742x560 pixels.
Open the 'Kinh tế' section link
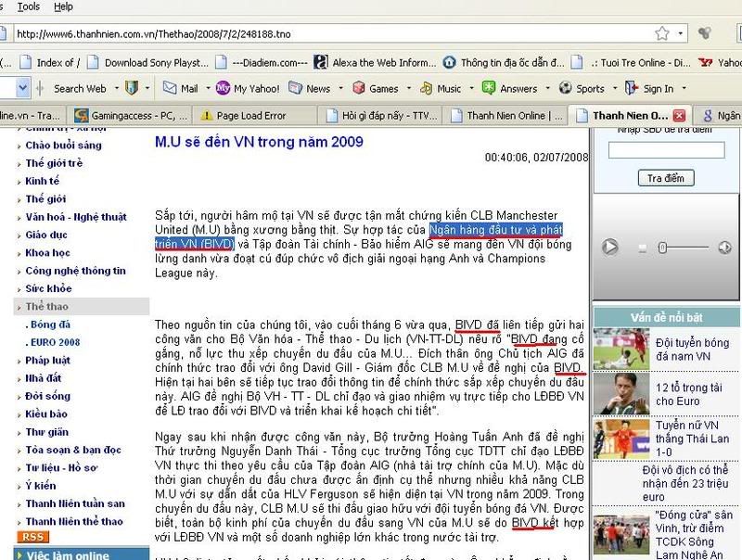pyautogui.click(x=43, y=181)
